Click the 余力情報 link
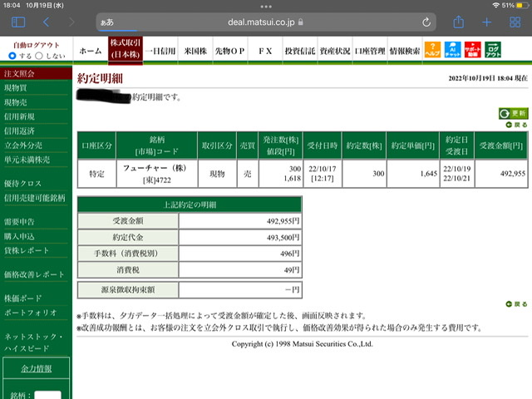Image resolution: width=532 pixels, height=399 pixels. tap(37, 368)
